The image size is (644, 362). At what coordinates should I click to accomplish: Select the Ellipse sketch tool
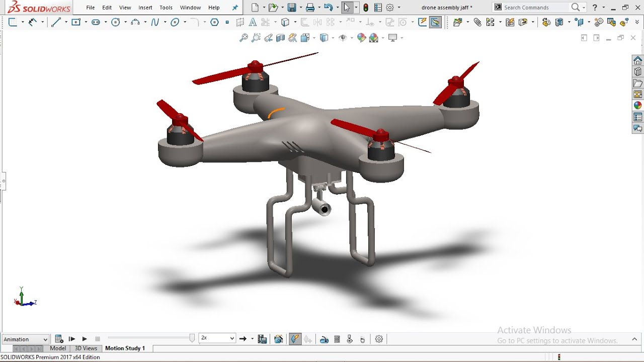pos(175,22)
